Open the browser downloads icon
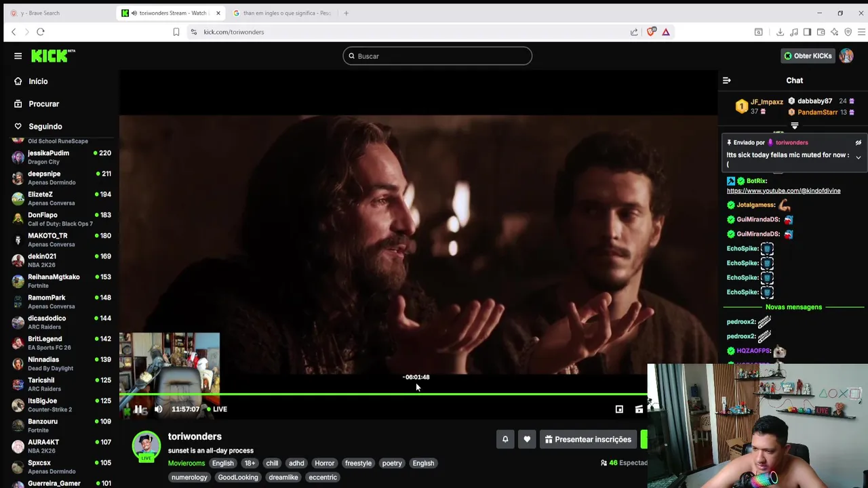 780,32
